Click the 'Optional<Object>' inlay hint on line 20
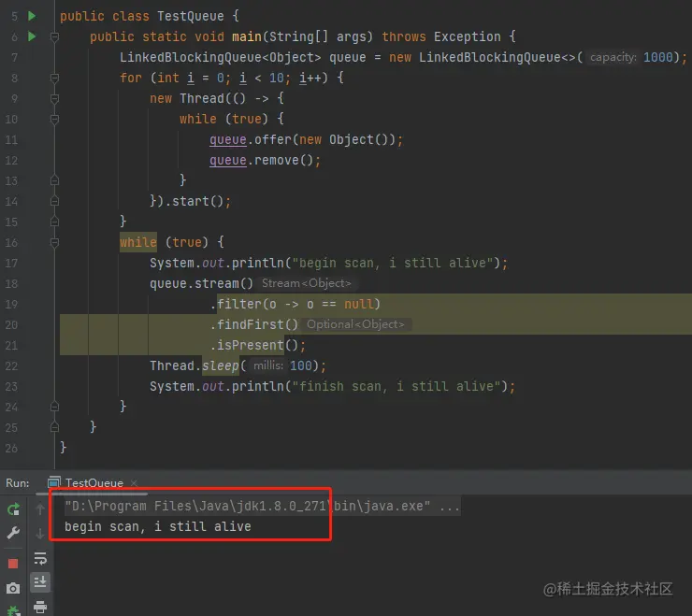The image size is (692, 616). (x=355, y=324)
